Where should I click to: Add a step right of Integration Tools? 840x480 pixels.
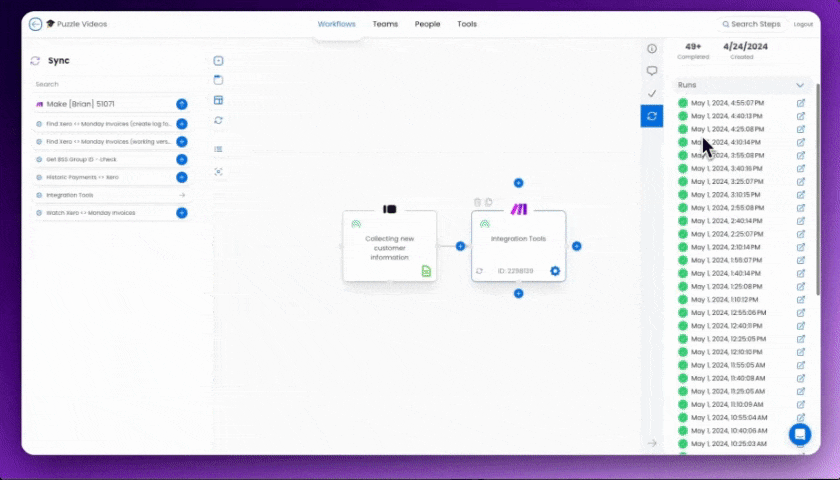[576, 246]
